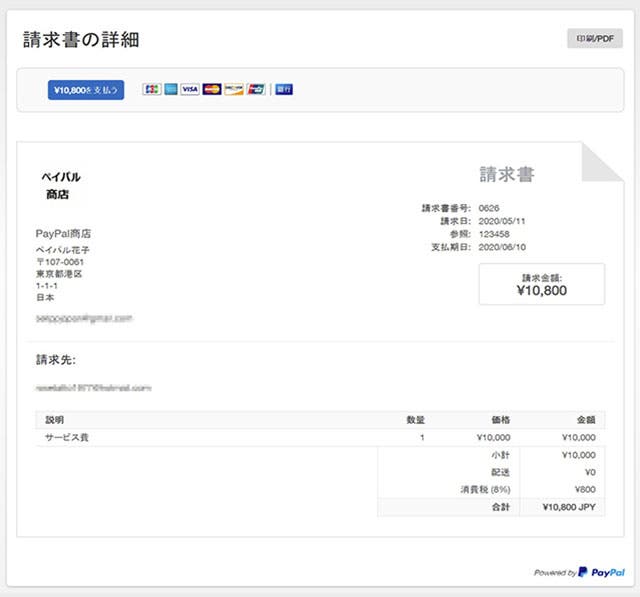Click the Mastercard logo icon
640x597 pixels.
point(212,89)
